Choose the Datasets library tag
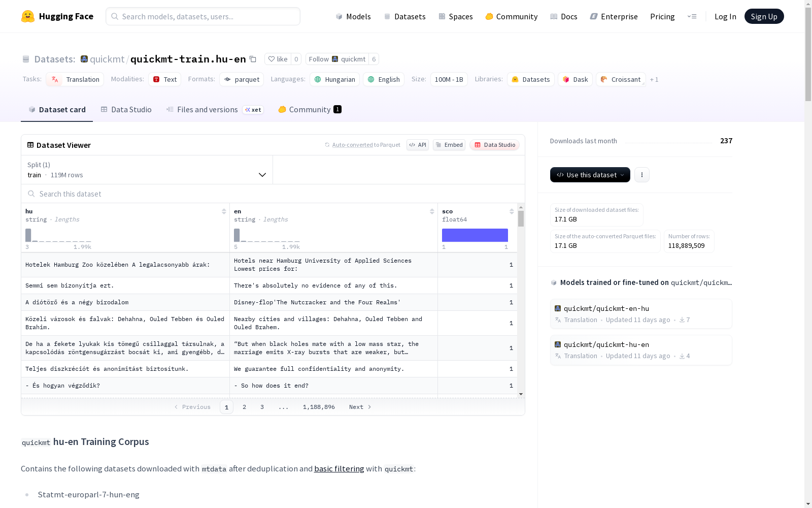 pyautogui.click(x=531, y=79)
